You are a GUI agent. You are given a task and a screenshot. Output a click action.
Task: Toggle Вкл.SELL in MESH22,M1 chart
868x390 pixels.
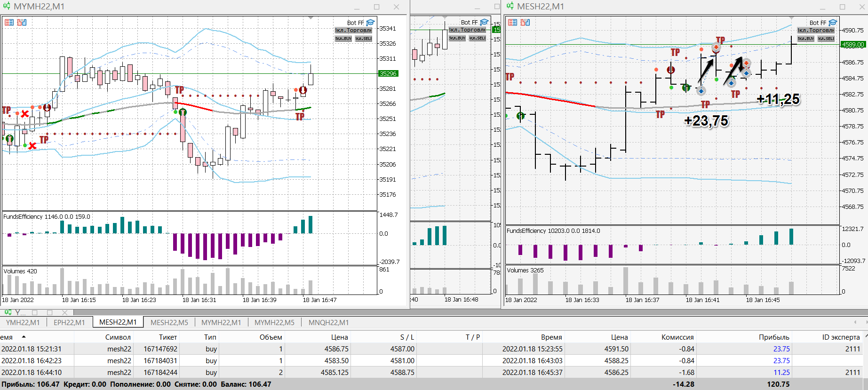point(826,39)
